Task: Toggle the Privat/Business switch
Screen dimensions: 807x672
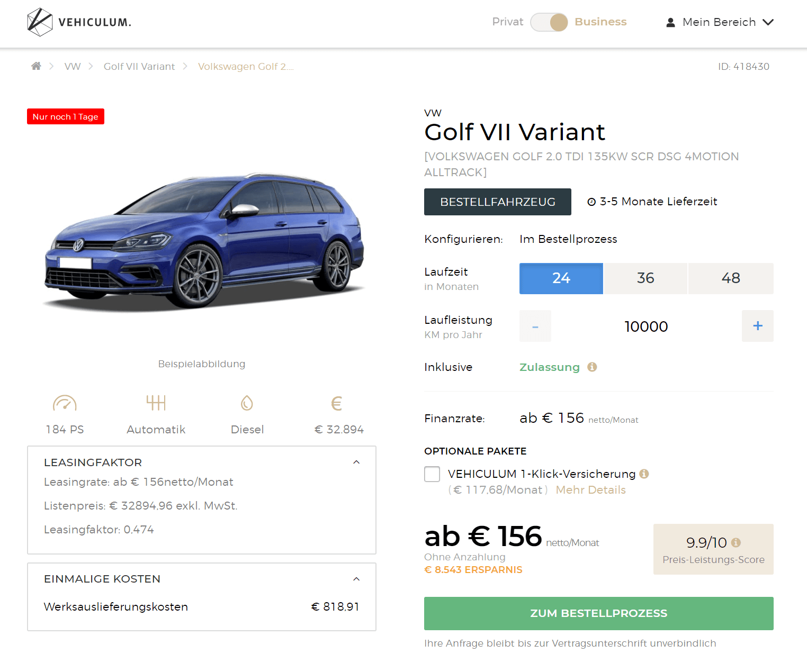Action: point(549,22)
